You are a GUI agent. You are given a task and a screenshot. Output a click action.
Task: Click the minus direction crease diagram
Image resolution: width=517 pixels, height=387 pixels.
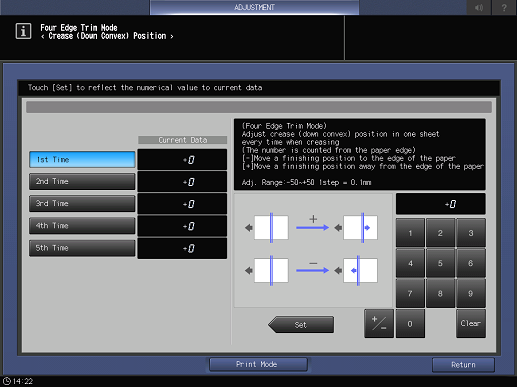pos(313,270)
